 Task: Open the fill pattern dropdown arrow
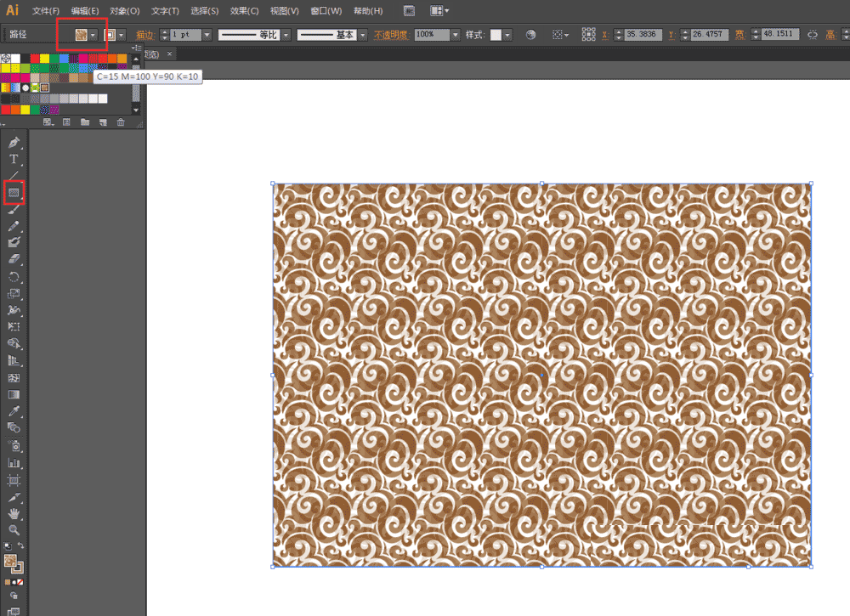pyautogui.click(x=93, y=35)
